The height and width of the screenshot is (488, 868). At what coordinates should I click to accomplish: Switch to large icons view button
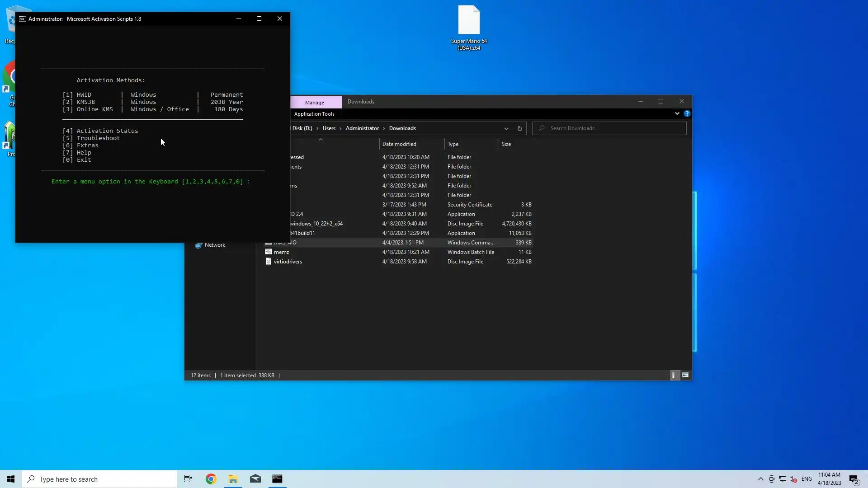pyautogui.click(x=685, y=375)
